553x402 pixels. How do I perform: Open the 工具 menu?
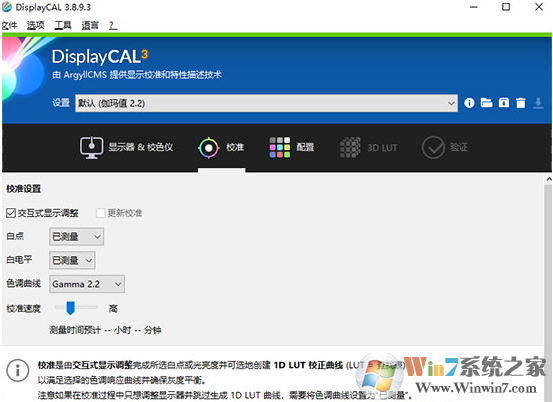tap(63, 25)
